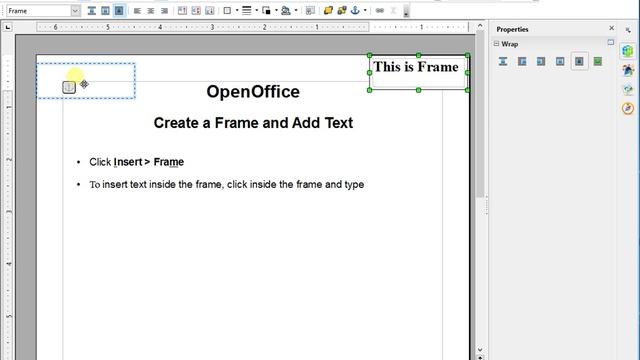Image resolution: width=640 pixels, height=360 pixels.
Task: Open the Navigator sidebar tab
Action: (628, 109)
